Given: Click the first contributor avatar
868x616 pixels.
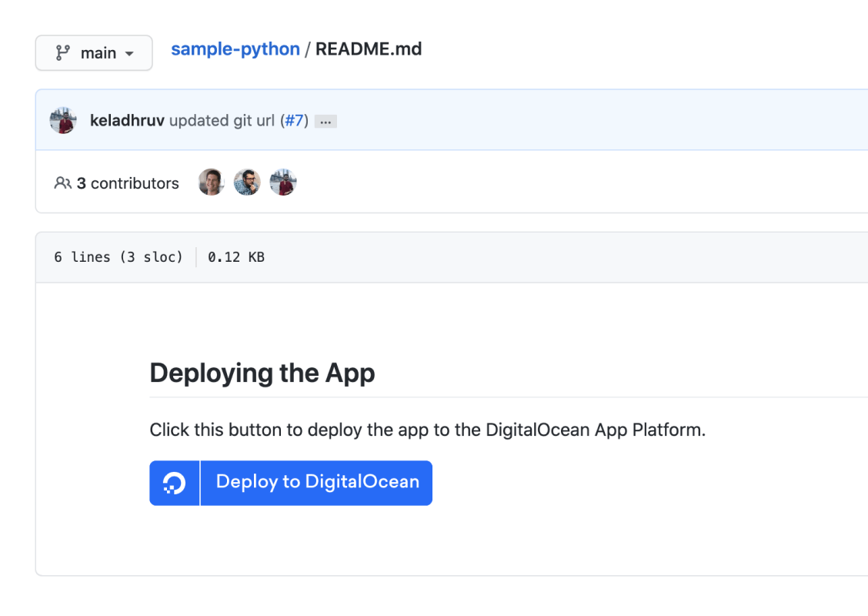Looking at the screenshot, I should (x=211, y=182).
